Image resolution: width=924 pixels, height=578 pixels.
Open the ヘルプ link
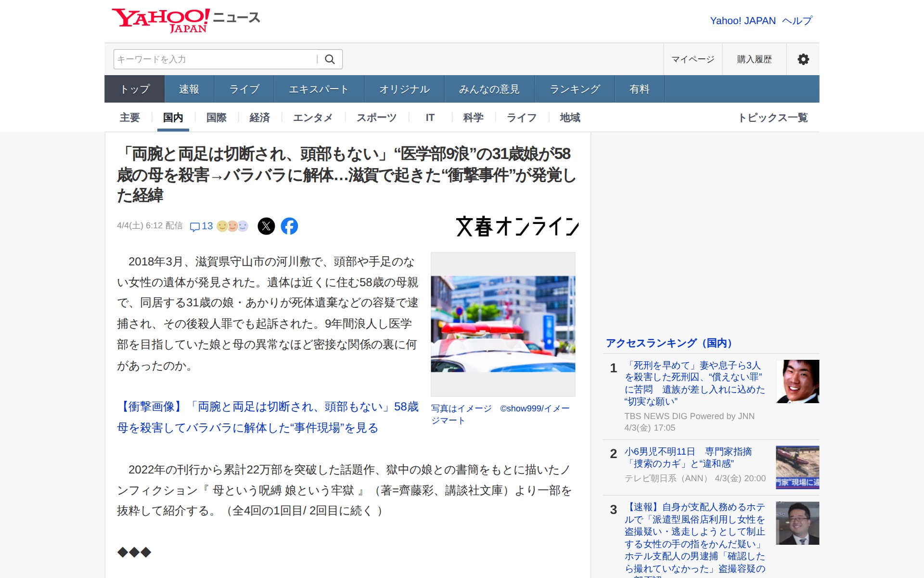click(796, 20)
